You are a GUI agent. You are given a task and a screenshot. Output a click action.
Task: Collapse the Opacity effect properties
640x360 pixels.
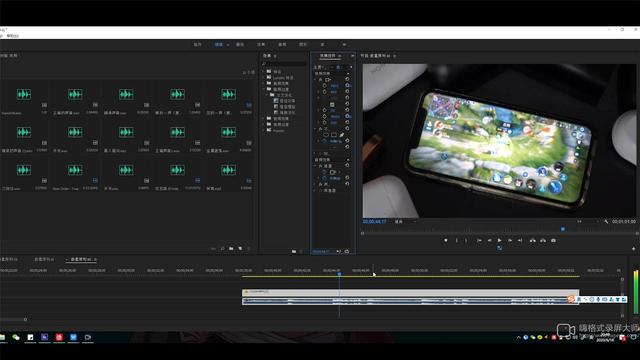coord(315,129)
